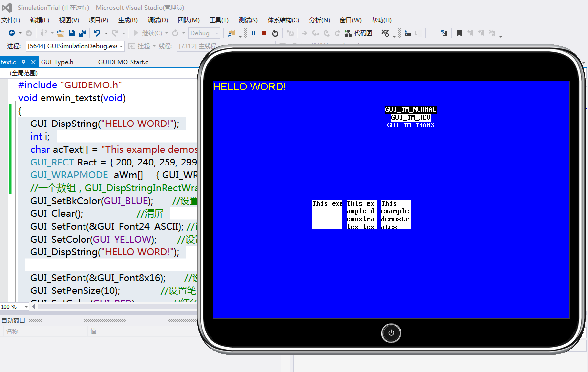Click the IntelliTrace diagnostics toolbar icon

pyautogui.click(x=385, y=33)
